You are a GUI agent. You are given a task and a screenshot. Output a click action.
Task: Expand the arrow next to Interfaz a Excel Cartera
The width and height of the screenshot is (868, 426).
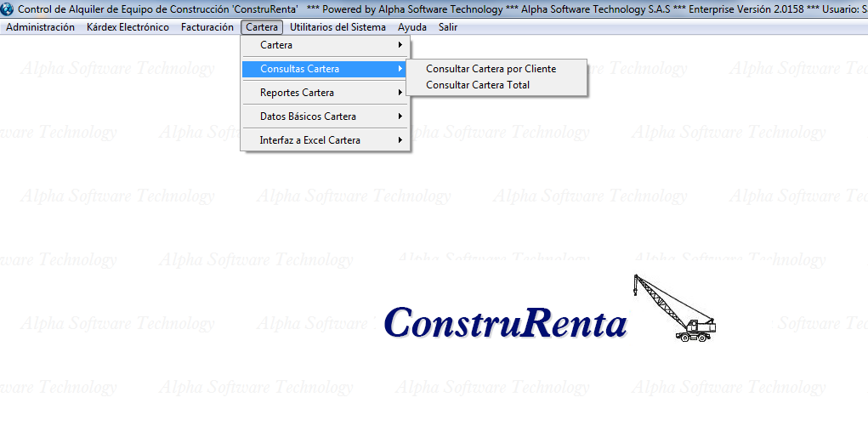click(400, 140)
